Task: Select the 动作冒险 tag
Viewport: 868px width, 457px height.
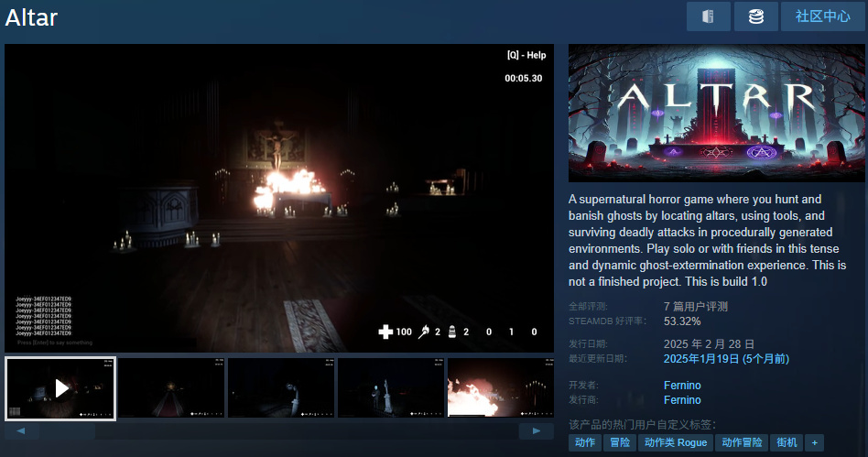Action: pyautogui.click(x=742, y=442)
